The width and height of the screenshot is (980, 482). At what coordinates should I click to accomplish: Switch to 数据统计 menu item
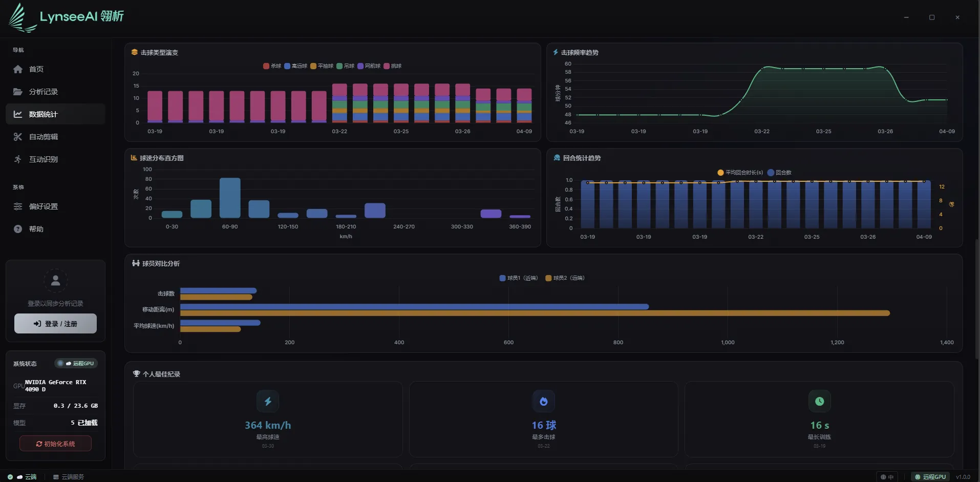[x=55, y=114]
